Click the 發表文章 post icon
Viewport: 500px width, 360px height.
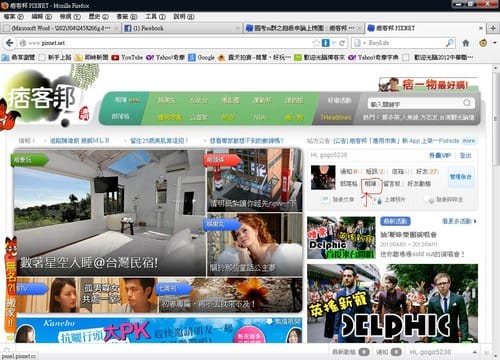pos(325,199)
